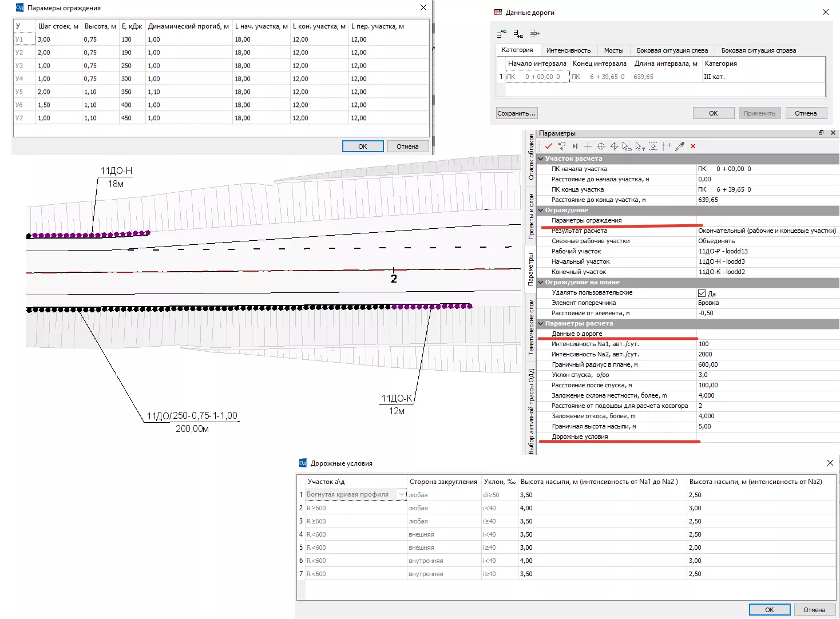840x619 pixels.
Task: Collapse the Параметры расчета section
Action: tap(541, 324)
